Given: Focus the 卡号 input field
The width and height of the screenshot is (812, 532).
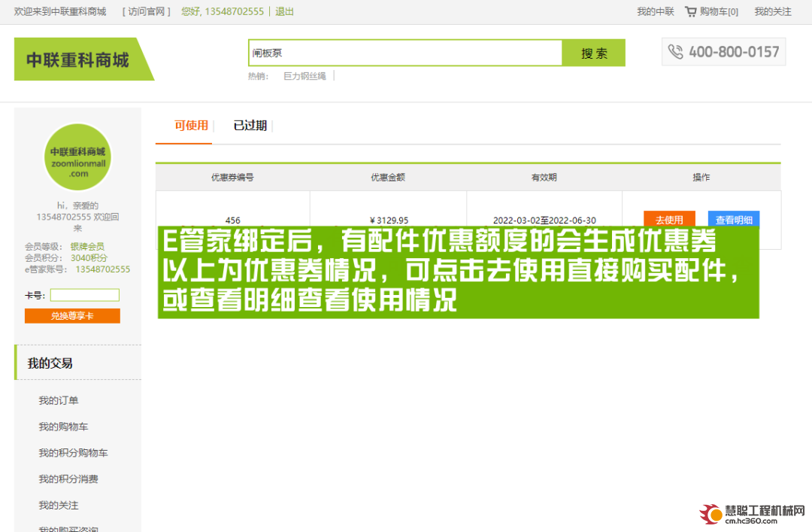Looking at the screenshot, I should [85, 295].
